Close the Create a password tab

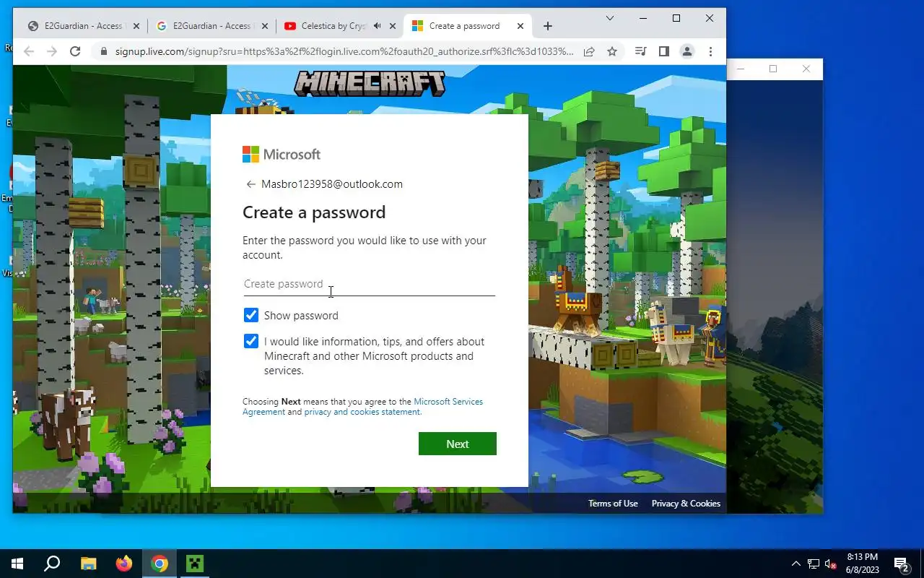pyautogui.click(x=520, y=26)
